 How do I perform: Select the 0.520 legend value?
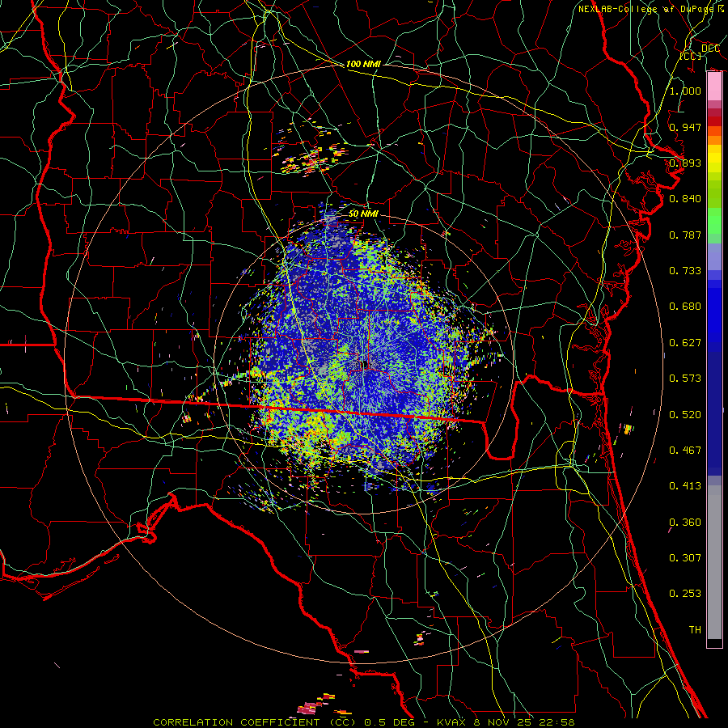click(x=685, y=414)
